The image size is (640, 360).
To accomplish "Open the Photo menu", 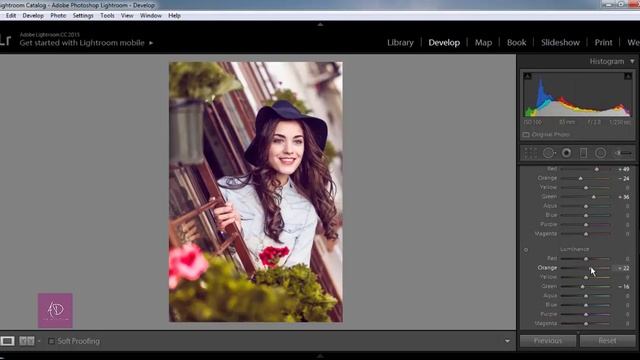I will [x=58, y=16].
